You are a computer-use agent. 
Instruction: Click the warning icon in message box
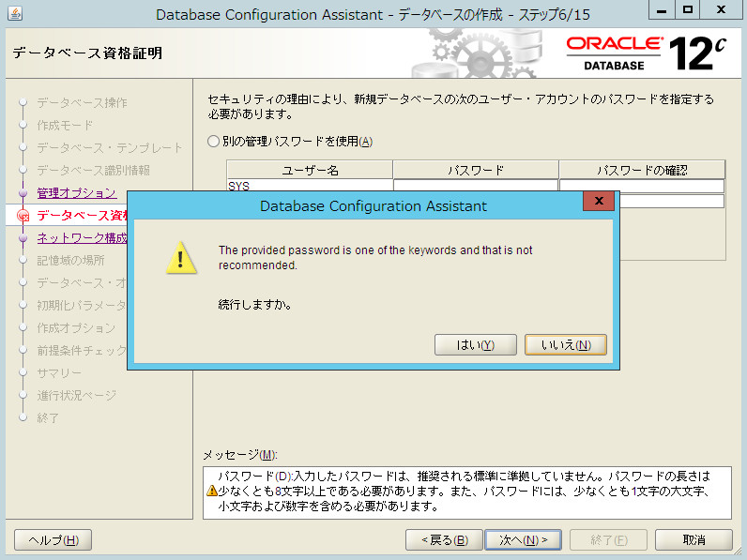click(212, 491)
